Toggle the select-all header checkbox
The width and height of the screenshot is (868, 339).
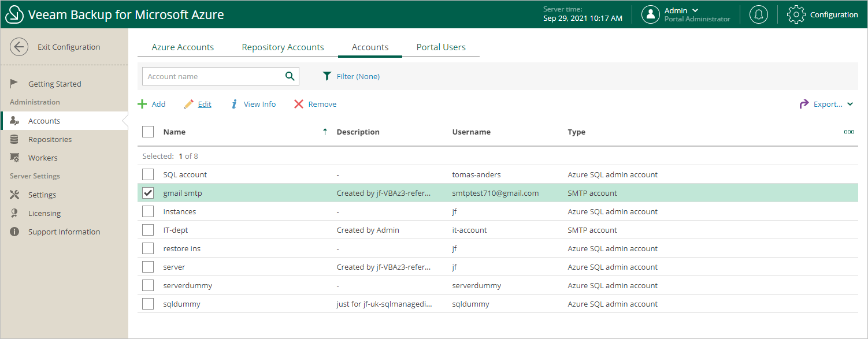click(148, 132)
